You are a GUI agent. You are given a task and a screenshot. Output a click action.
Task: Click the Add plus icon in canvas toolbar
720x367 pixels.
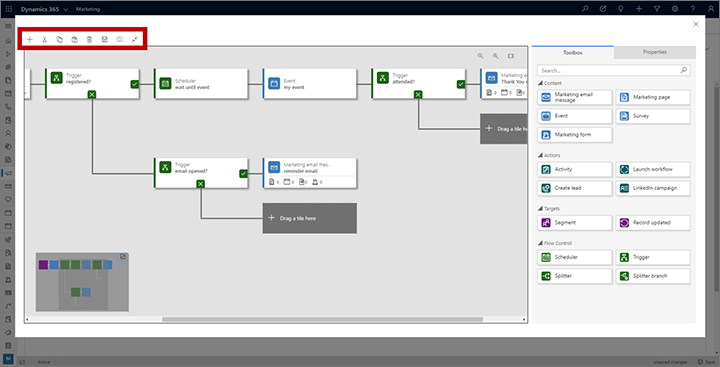pyautogui.click(x=29, y=40)
